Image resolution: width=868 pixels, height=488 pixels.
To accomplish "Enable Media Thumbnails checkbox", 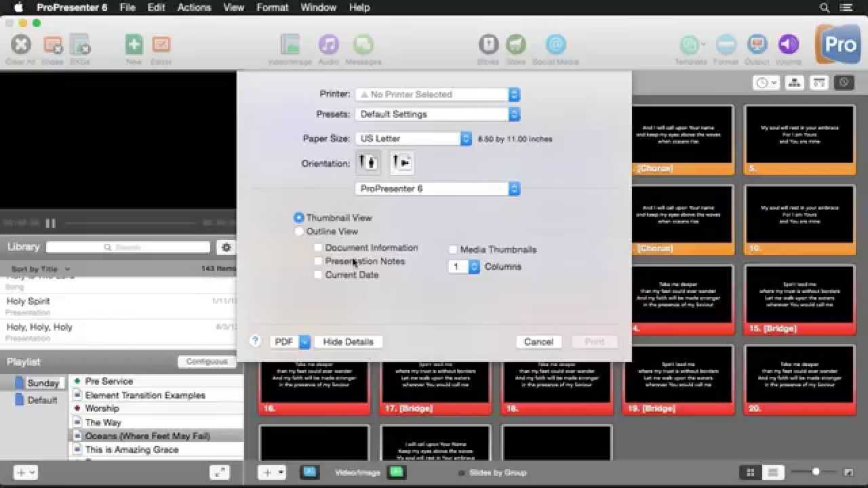I will click(454, 249).
